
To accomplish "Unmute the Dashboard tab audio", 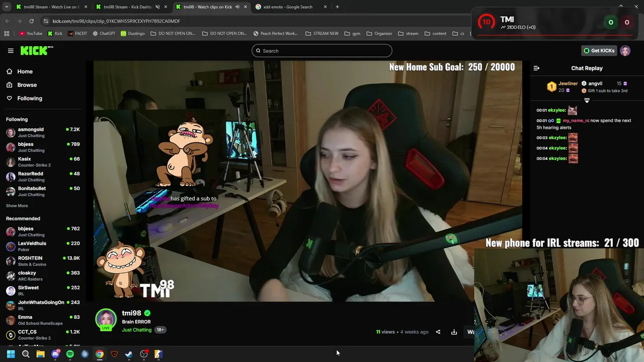I will (157, 7).
